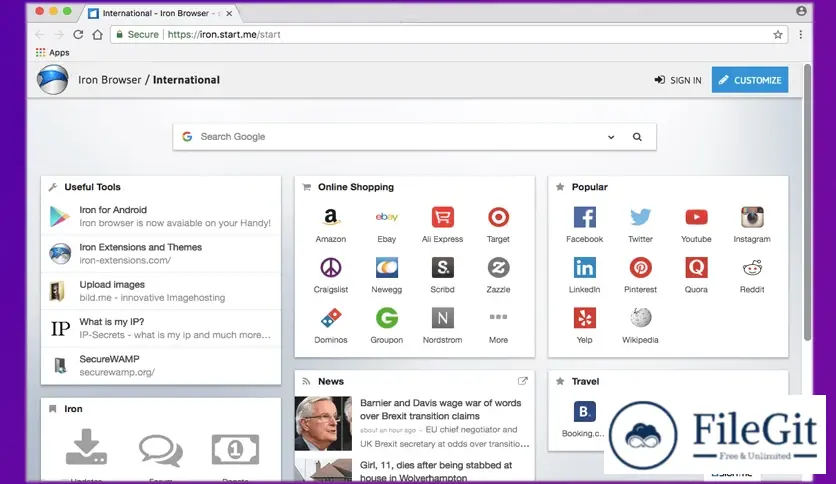836x484 pixels.
Task: Open the browser three-dot menu
Action: coord(800,35)
